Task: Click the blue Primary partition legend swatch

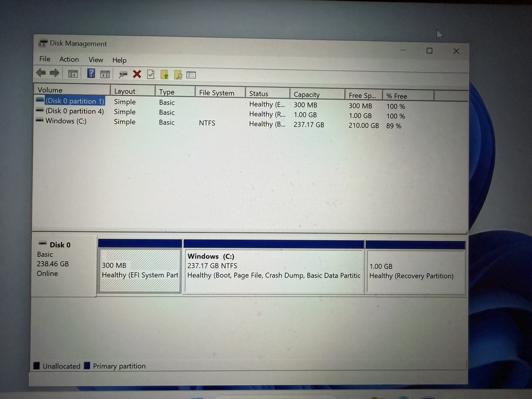Action: coord(87,366)
